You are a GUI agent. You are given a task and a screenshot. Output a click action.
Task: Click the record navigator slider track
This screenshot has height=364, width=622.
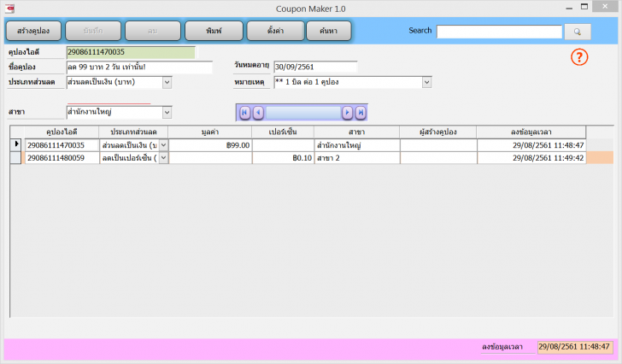[x=302, y=113]
